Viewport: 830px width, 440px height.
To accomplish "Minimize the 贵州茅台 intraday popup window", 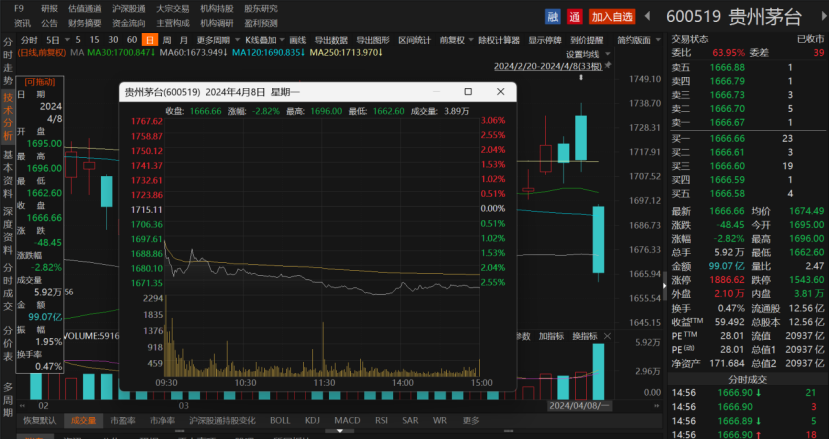I will (437, 92).
